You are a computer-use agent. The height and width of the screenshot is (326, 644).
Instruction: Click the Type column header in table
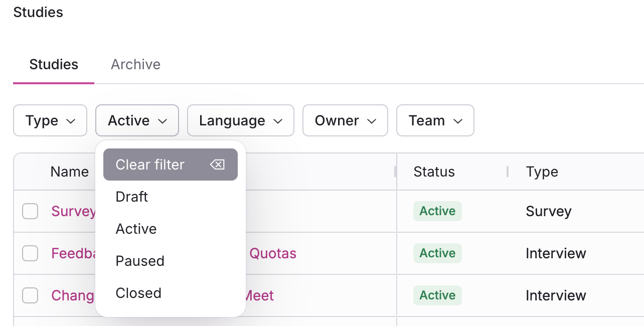click(542, 172)
